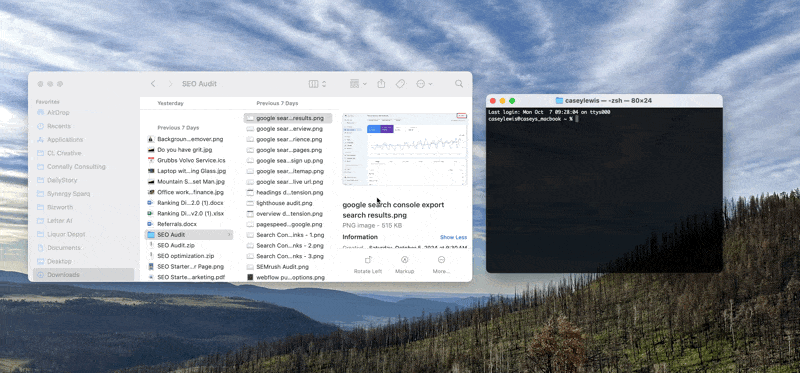Select Office work...finance.jpg file

coord(189,192)
